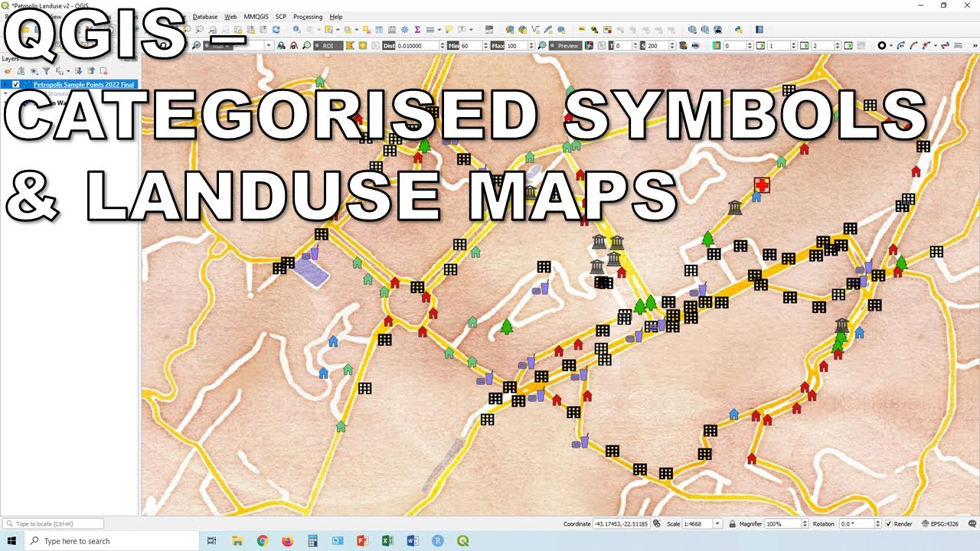Open the Python console icon

pyautogui.click(x=738, y=29)
